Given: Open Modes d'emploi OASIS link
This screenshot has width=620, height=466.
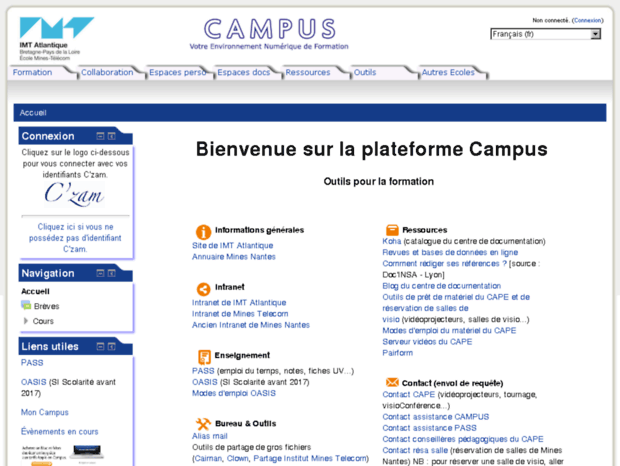Looking at the screenshot, I should click(x=234, y=393).
